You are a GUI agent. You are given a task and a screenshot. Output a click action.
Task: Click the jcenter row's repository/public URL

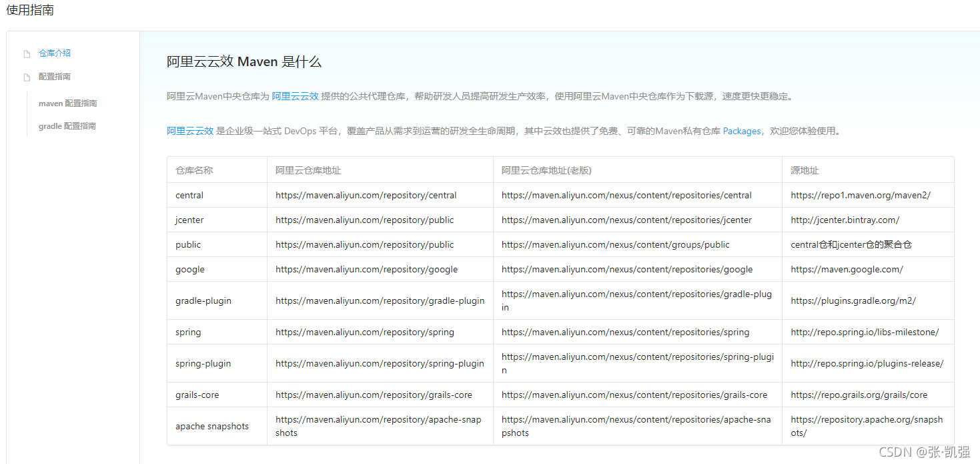[x=365, y=220]
